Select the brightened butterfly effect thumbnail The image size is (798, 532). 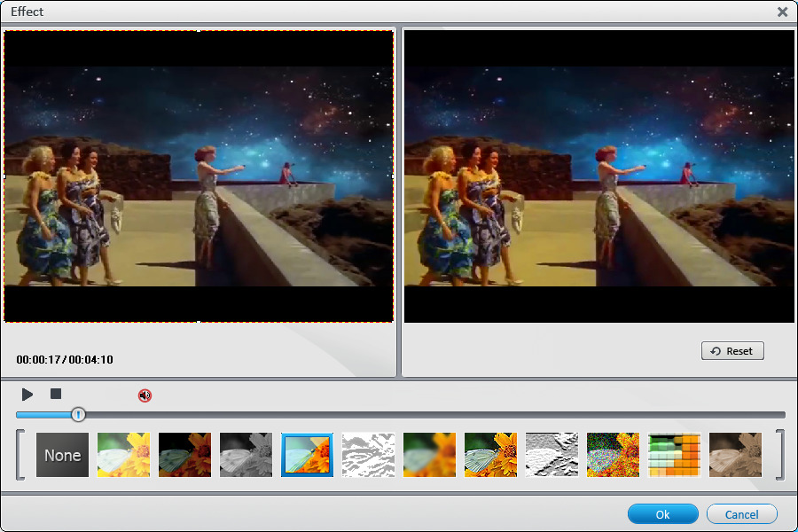pyautogui.click(x=123, y=455)
